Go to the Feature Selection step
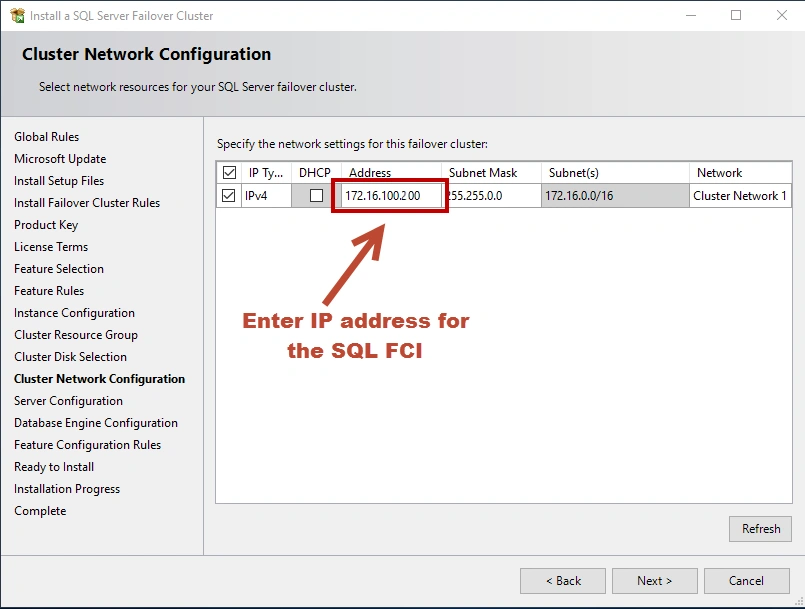The width and height of the screenshot is (805, 609). coord(59,269)
